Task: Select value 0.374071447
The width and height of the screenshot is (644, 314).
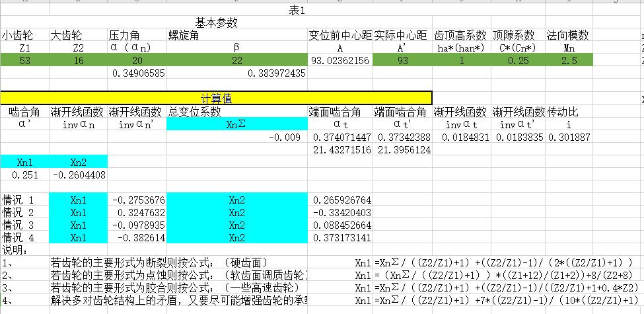Action: [x=340, y=137]
